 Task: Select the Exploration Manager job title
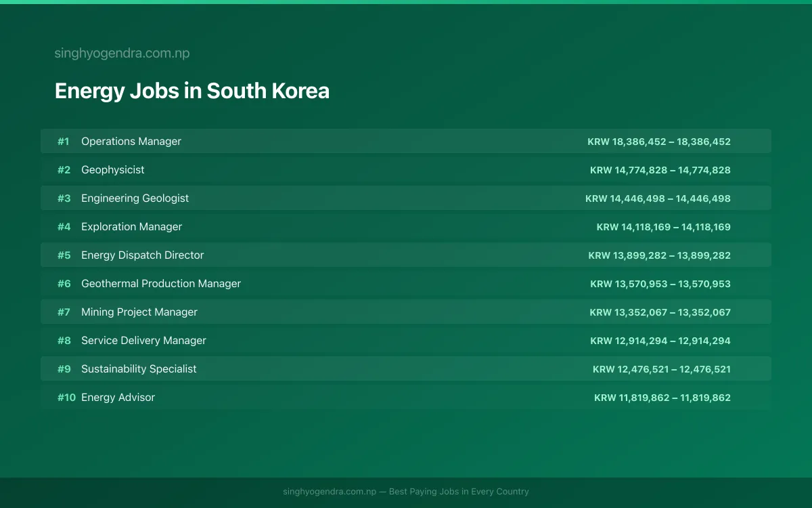tap(132, 227)
